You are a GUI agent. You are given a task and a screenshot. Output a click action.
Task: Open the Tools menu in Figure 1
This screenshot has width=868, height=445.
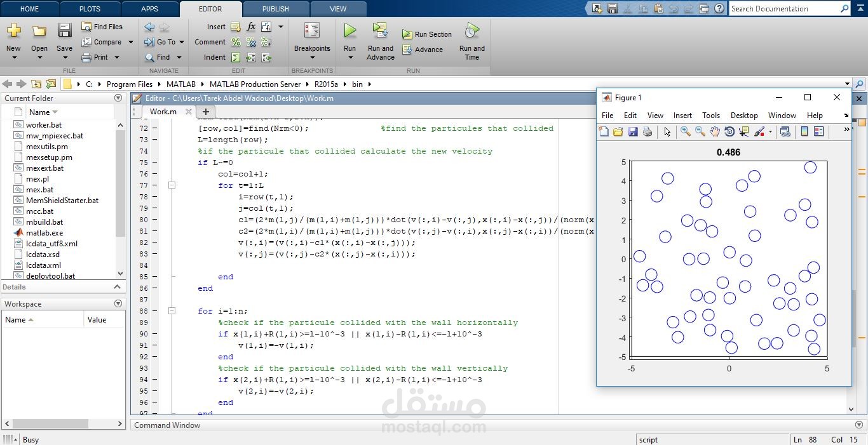pos(711,115)
